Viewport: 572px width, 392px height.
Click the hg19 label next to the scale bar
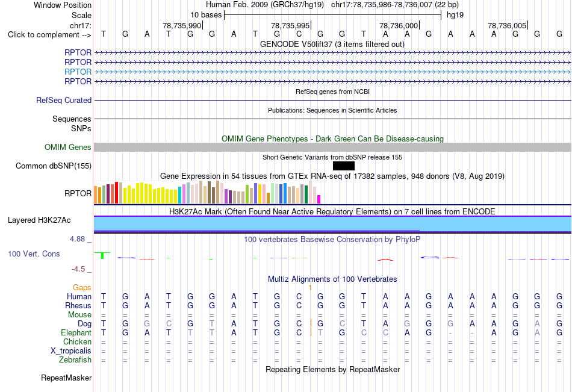tap(455, 15)
